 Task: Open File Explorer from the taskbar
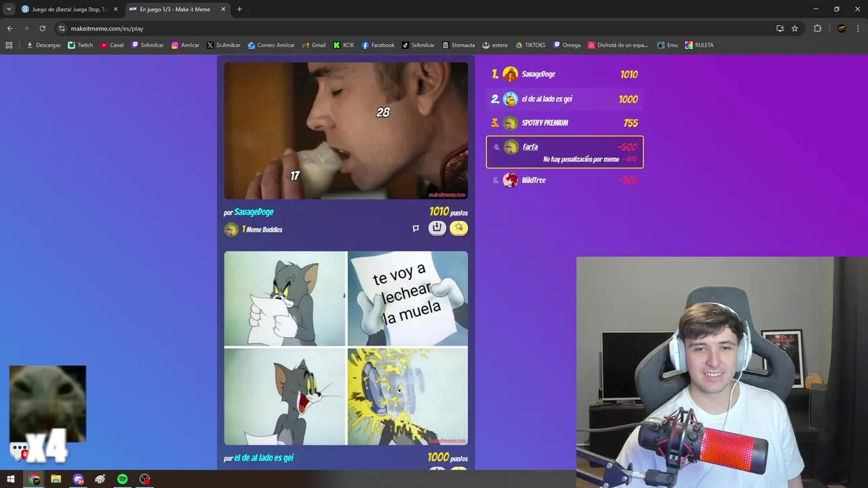tap(56, 479)
